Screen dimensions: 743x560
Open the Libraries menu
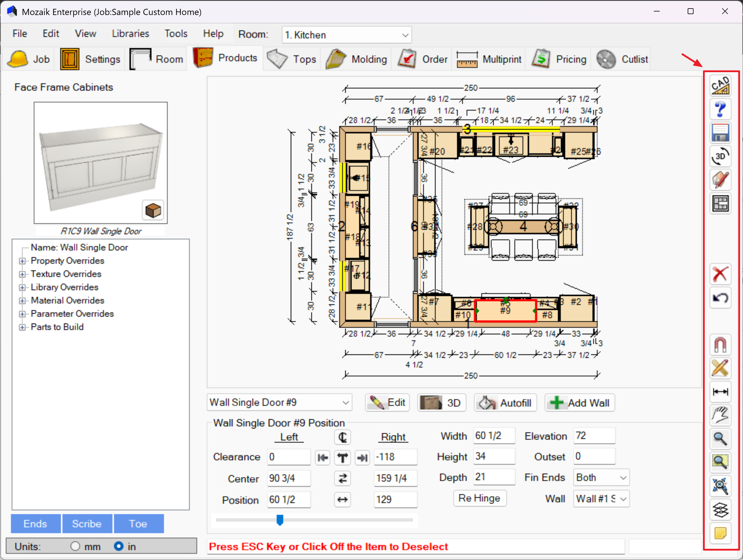[130, 34]
